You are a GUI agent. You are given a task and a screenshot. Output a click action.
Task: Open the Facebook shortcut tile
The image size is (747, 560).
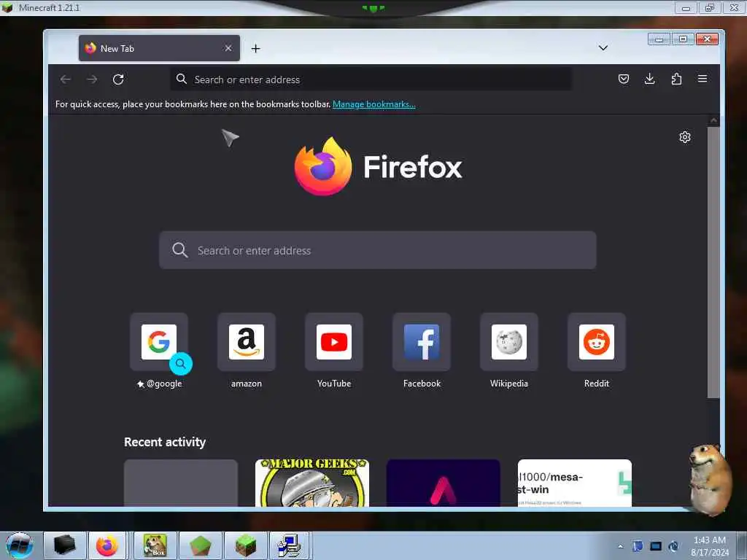(x=422, y=342)
